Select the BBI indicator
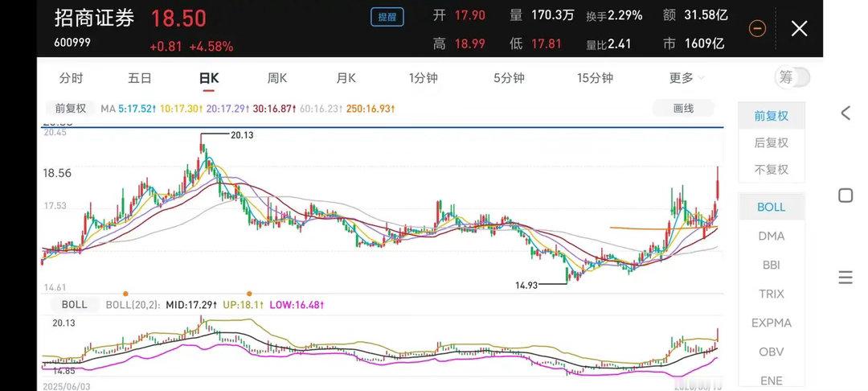The width and height of the screenshot is (868, 391). pyautogui.click(x=771, y=265)
